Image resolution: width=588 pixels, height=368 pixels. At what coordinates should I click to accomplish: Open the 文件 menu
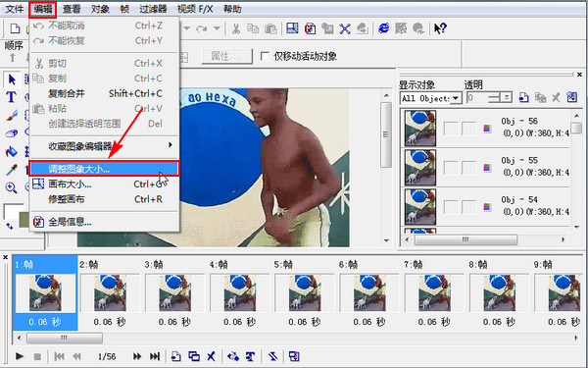15,9
